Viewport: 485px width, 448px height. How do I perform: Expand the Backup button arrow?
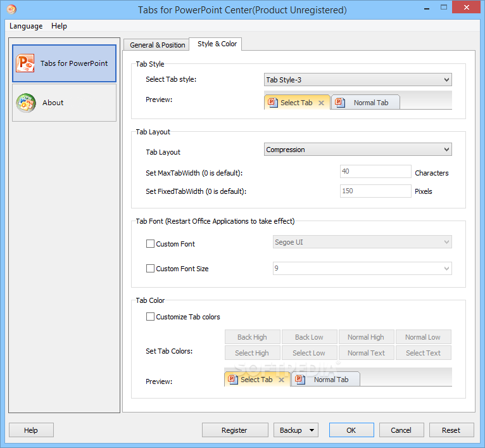(312, 430)
